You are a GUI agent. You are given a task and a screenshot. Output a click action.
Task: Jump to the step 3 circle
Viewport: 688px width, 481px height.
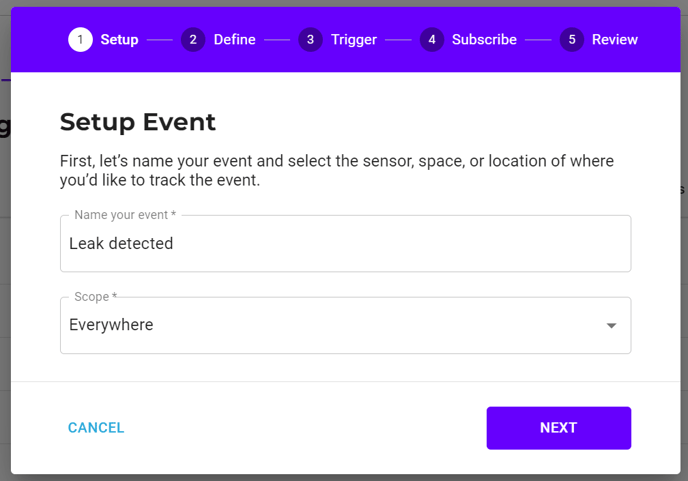pos(310,39)
